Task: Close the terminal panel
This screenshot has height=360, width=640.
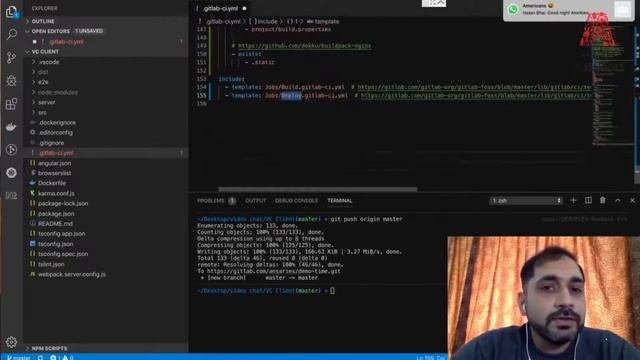Action: click(632, 200)
